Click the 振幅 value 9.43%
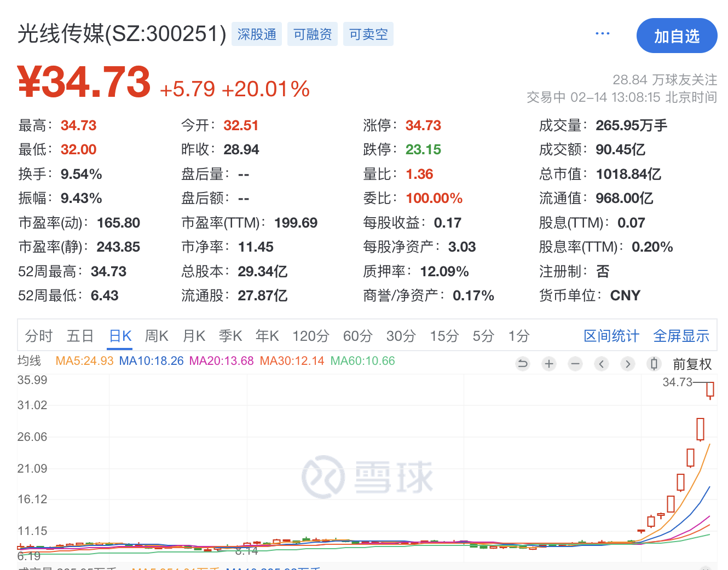 click(x=82, y=198)
